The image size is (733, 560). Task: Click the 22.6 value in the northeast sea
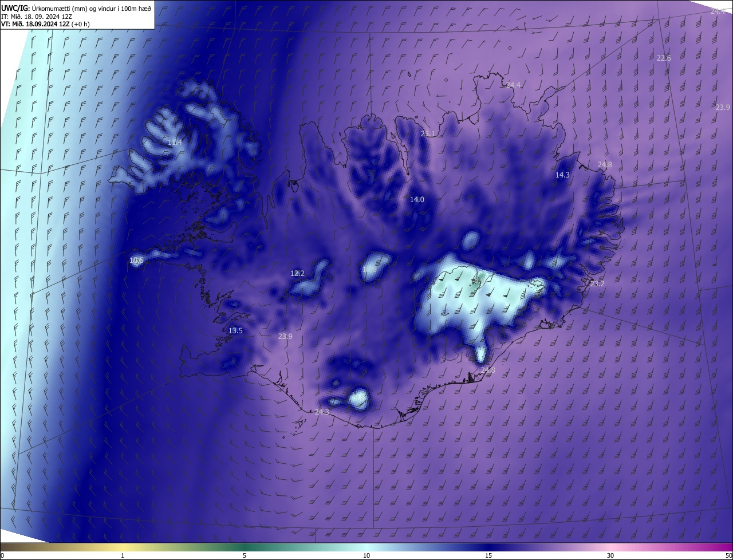(664, 58)
